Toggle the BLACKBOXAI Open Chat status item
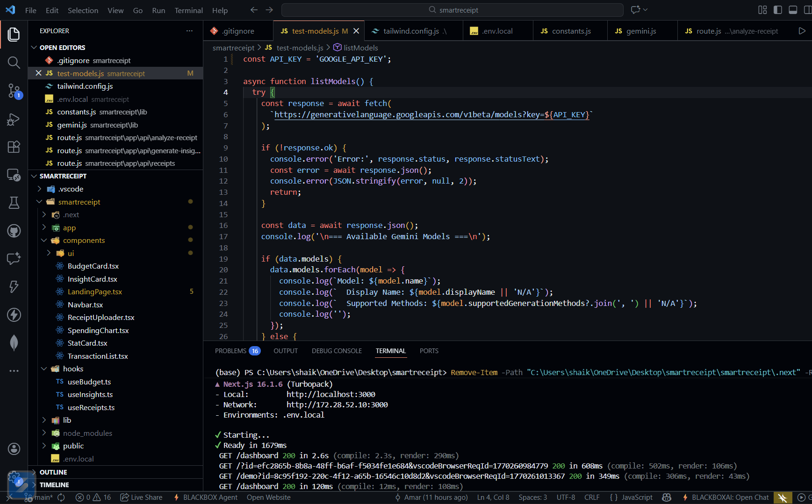The height and width of the screenshot is (504, 812). (x=725, y=497)
